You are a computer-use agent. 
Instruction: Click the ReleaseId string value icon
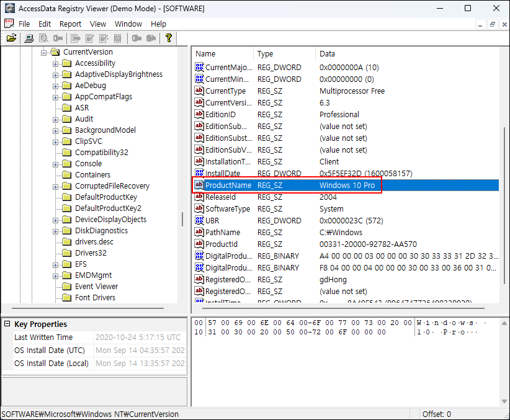tap(199, 197)
